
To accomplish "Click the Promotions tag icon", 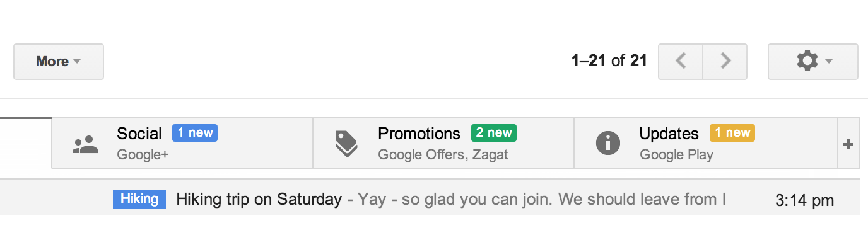I will click(346, 144).
